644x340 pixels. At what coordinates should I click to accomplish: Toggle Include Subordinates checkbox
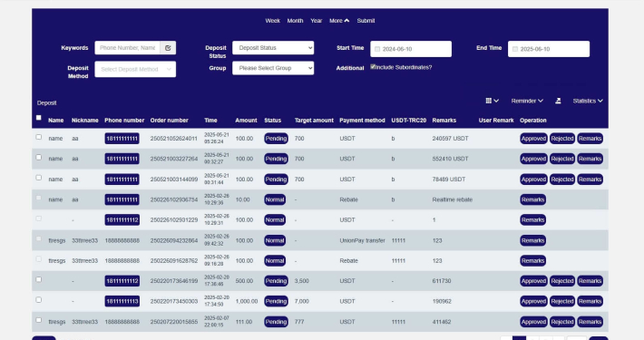pos(373,66)
